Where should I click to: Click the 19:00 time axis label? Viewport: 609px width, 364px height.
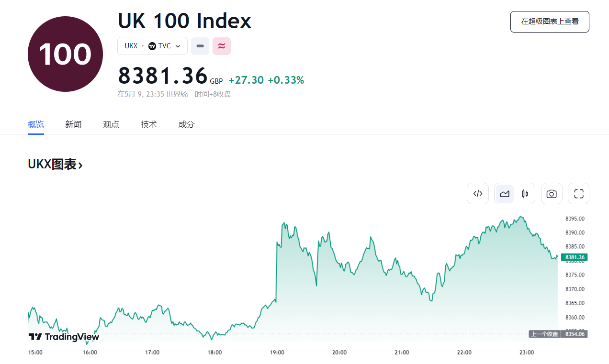tap(277, 353)
